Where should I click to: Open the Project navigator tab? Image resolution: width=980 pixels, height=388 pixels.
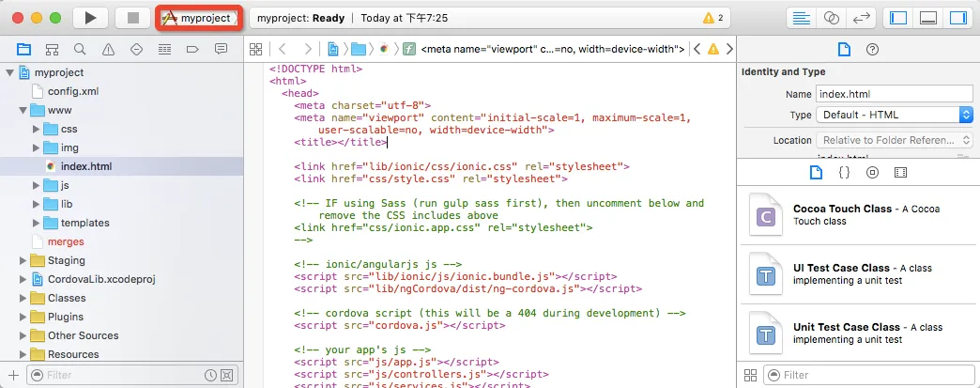pos(23,49)
